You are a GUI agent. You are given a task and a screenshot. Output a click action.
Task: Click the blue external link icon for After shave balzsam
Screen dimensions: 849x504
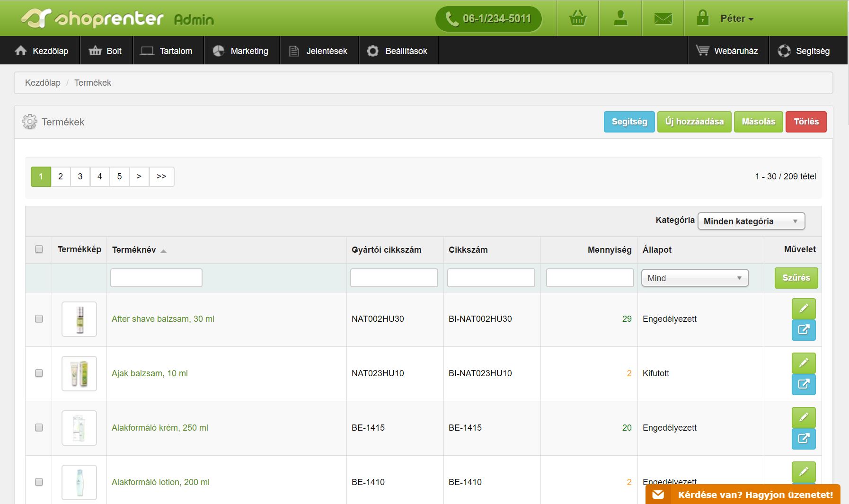tap(803, 329)
